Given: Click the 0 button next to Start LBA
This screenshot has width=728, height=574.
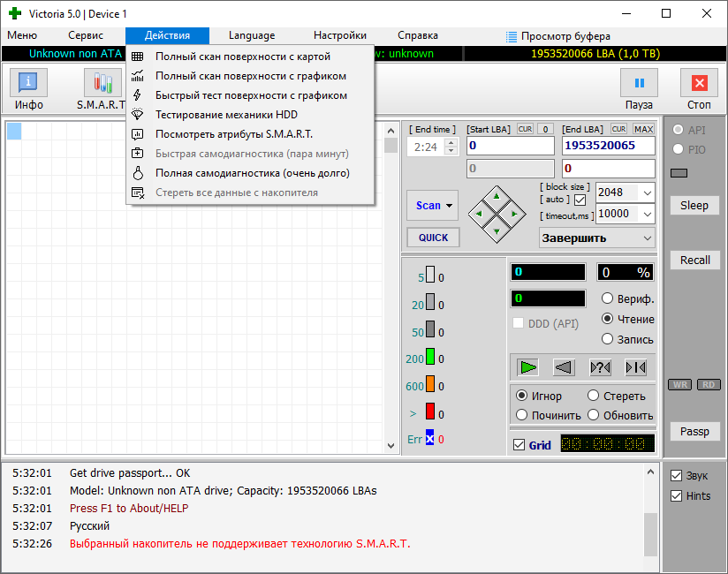Looking at the screenshot, I should [545, 129].
